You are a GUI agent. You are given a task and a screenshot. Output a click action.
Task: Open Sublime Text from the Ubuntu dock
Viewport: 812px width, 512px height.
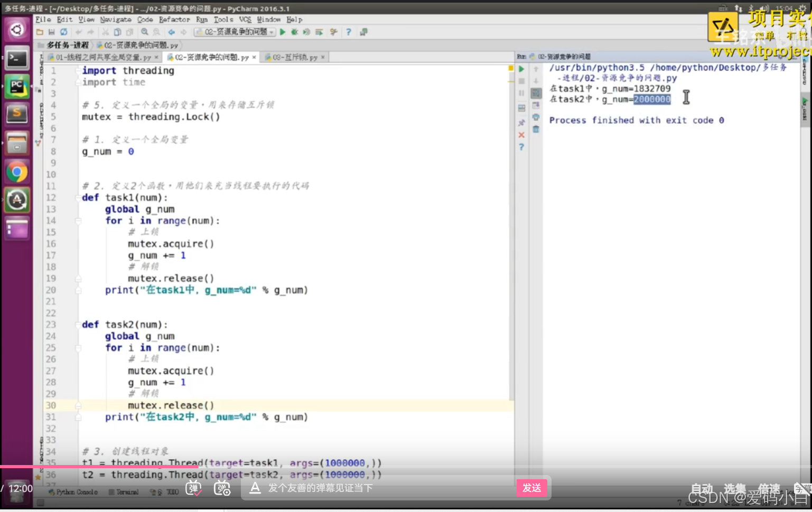[17, 115]
